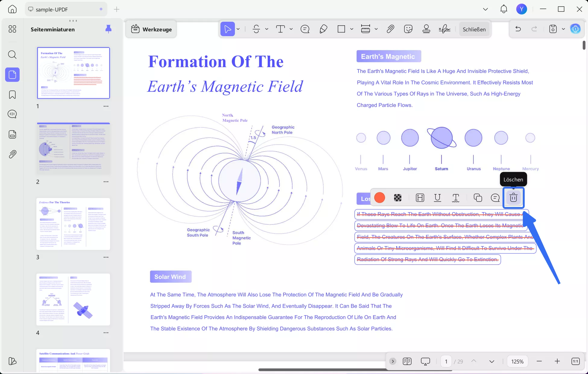Unpin the Seitenminiaturen panel
The image size is (588, 374).
pyautogui.click(x=108, y=29)
